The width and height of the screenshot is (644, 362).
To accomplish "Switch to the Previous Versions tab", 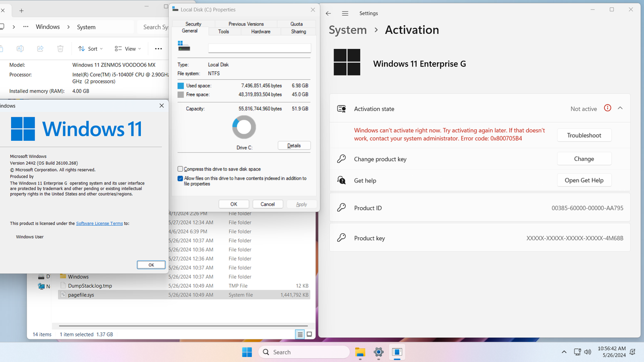I will (x=246, y=24).
